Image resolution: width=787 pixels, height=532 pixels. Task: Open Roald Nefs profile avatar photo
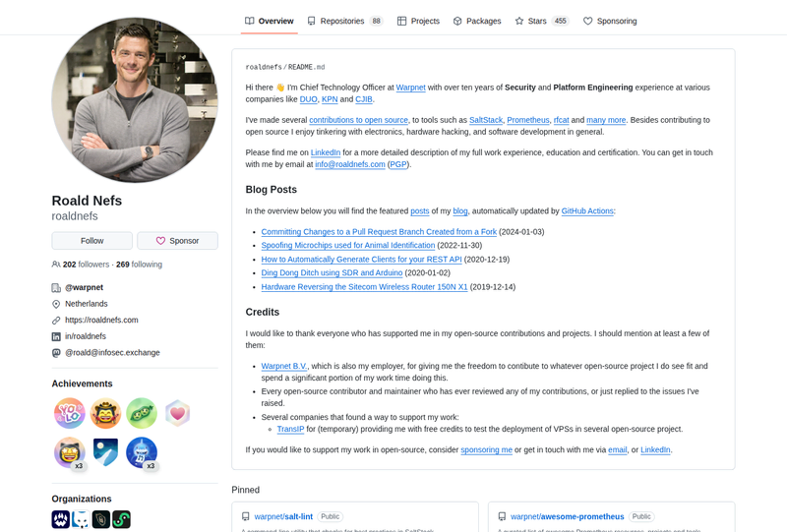[135, 100]
